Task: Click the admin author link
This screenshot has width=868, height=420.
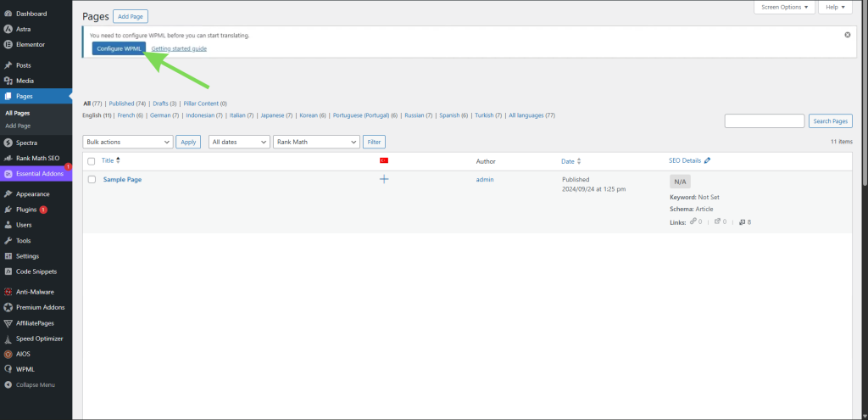Action: (485, 180)
